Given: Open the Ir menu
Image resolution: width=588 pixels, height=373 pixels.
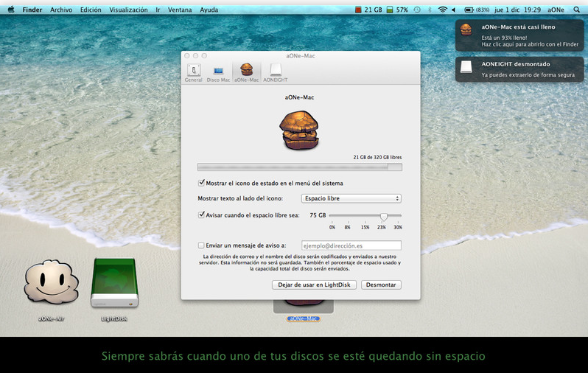Looking at the screenshot, I should pyautogui.click(x=158, y=10).
